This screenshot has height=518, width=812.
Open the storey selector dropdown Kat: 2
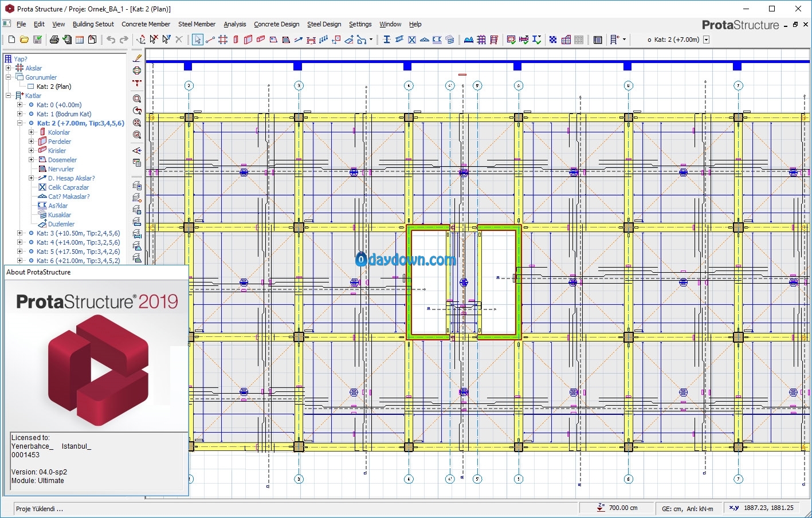coord(706,40)
